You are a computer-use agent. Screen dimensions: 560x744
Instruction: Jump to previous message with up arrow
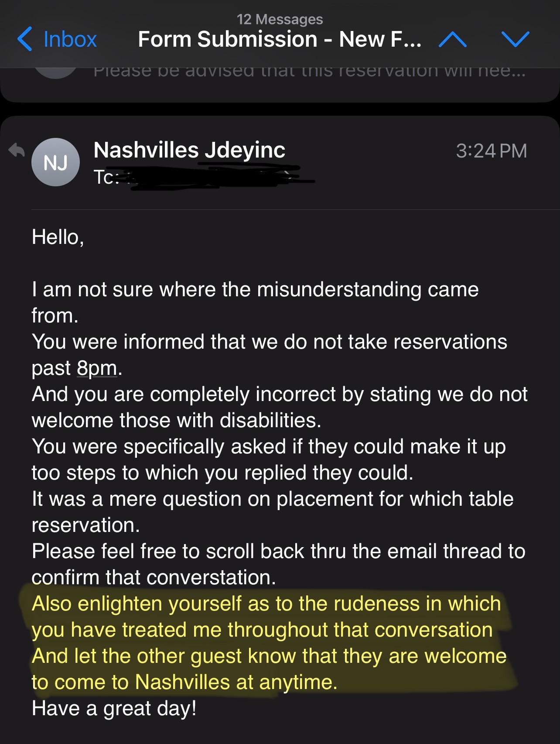click(x=453, y=39)
